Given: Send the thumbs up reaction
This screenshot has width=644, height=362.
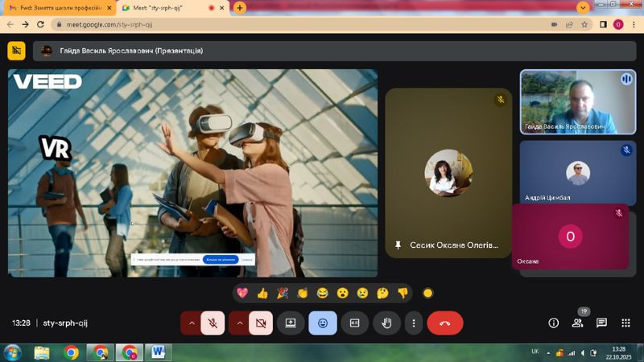Looking at the screenshot, I should click(x=262, y=293).
